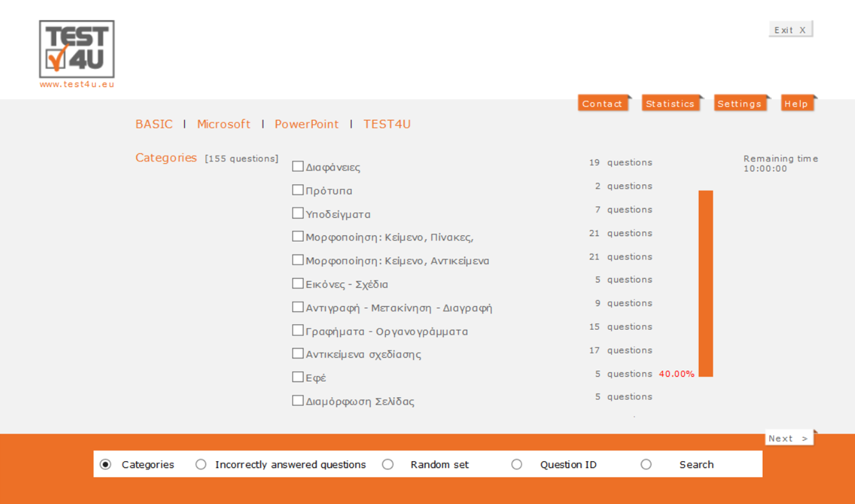This screenshot has width=855, height=504.
Task: Check the Εφέ category
Action: pos(298,376)
